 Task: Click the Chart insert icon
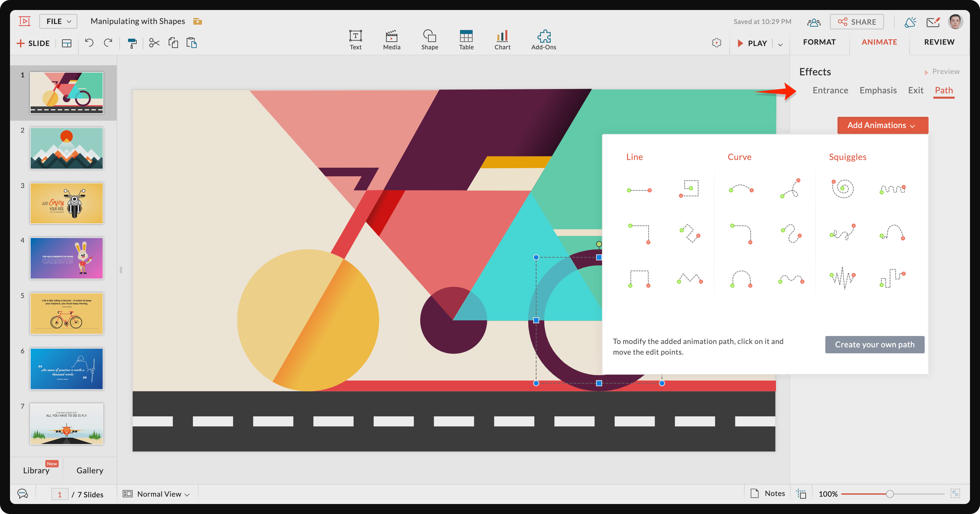[x=502, y=40]
